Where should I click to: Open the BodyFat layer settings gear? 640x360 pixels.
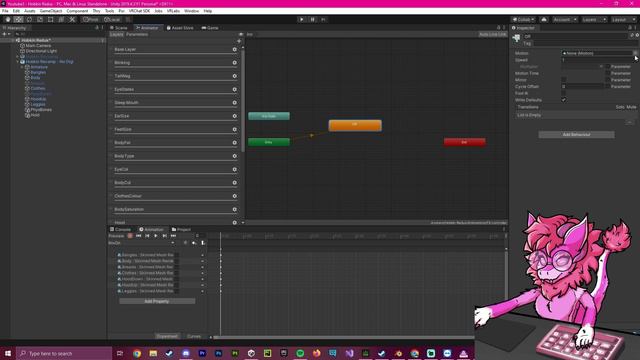click(x=235, y=143)
